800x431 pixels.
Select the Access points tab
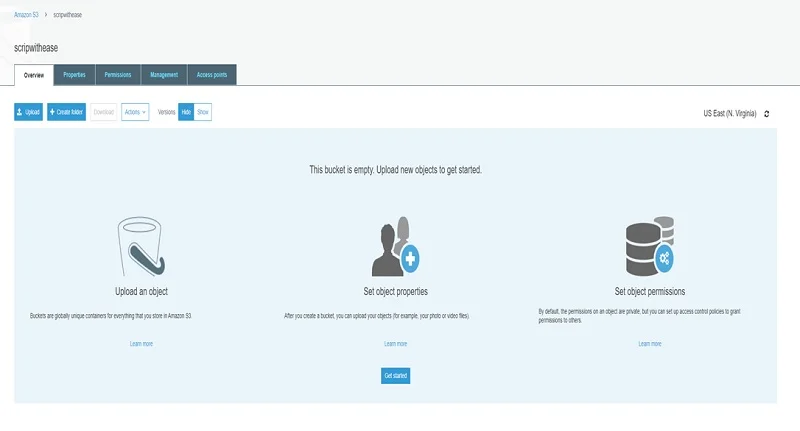[212, 74]
